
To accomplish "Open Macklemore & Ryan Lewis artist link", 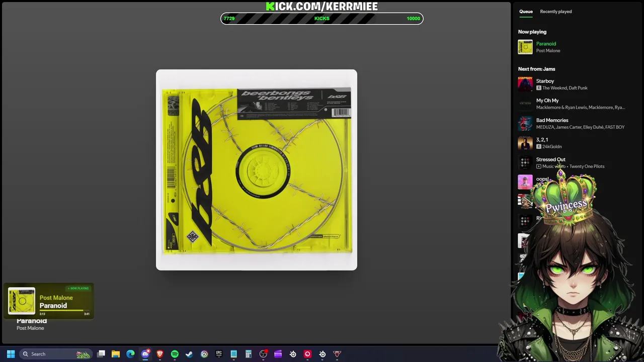I will tap(580, 108).
